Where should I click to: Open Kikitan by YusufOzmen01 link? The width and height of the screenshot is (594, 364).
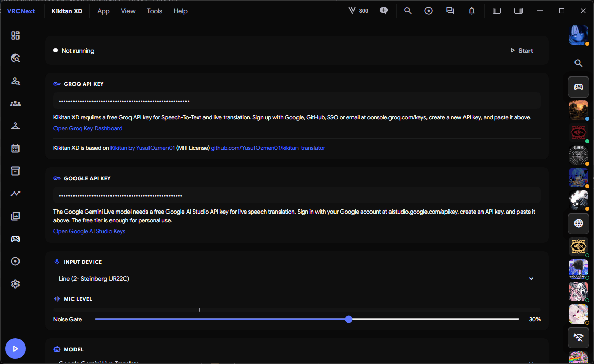tap(142, 148)
